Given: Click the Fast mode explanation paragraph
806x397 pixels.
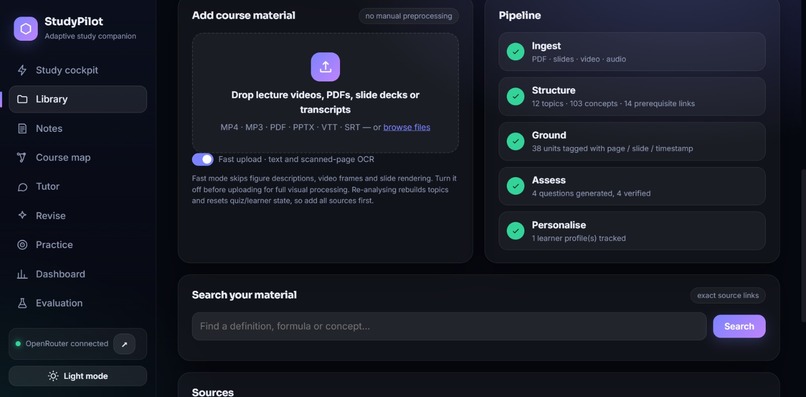Looking at the screenshot, I should point(324,189).
